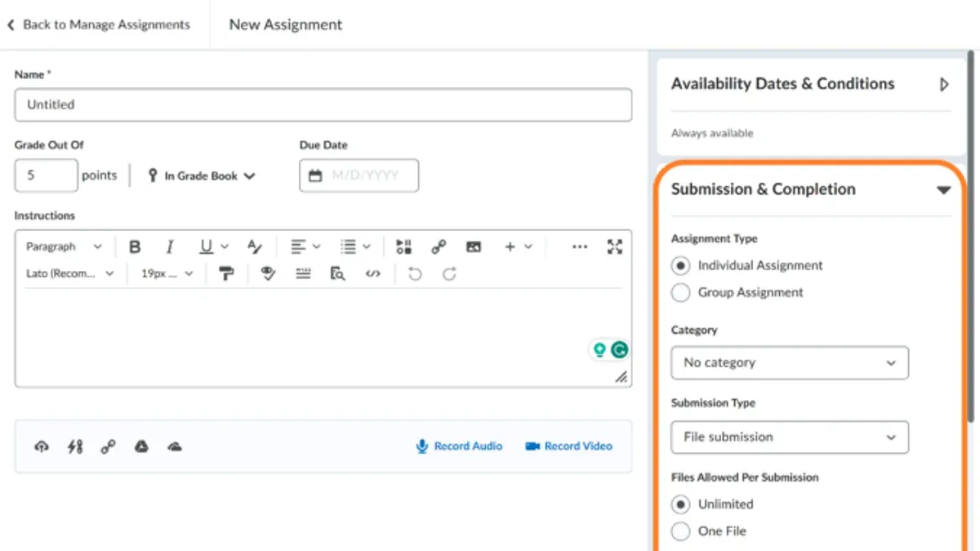Select Group Assignment radio button
This screenshot has height=551, width=980.
(680, 292)
